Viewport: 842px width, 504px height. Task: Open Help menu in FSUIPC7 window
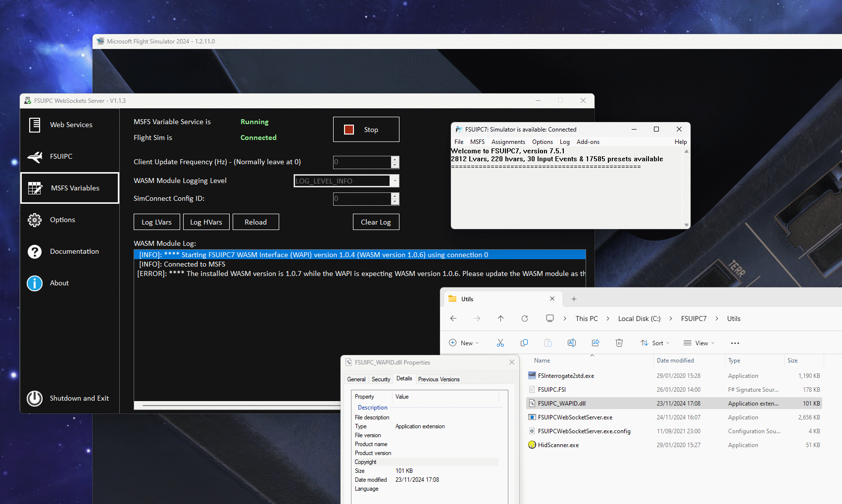(681, 142)
